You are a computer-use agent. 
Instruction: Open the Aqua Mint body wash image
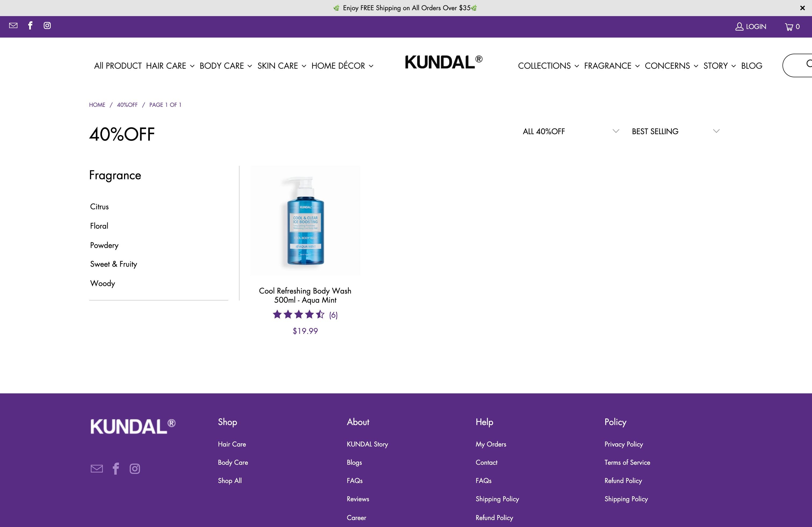[305, 221]
